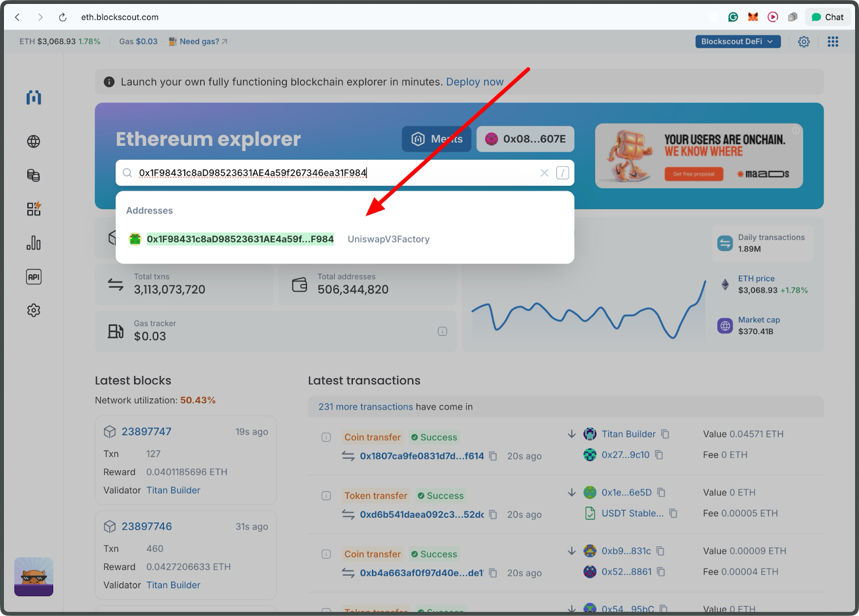This screenshot has height=616, width=859.
Task: Click the gas tracker info icon
Action: (x=442, y=331)
